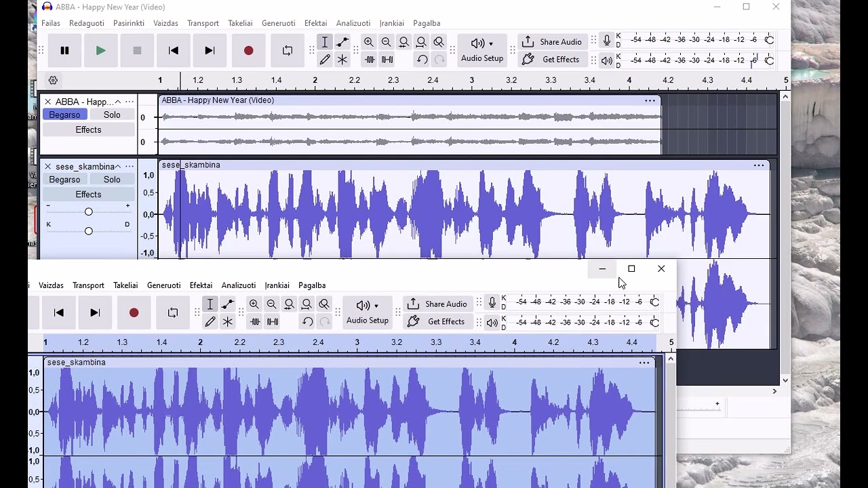Silence audio selection in ABBA window
This screenshot has height=488, width=868.
click(x=387, y=60)
